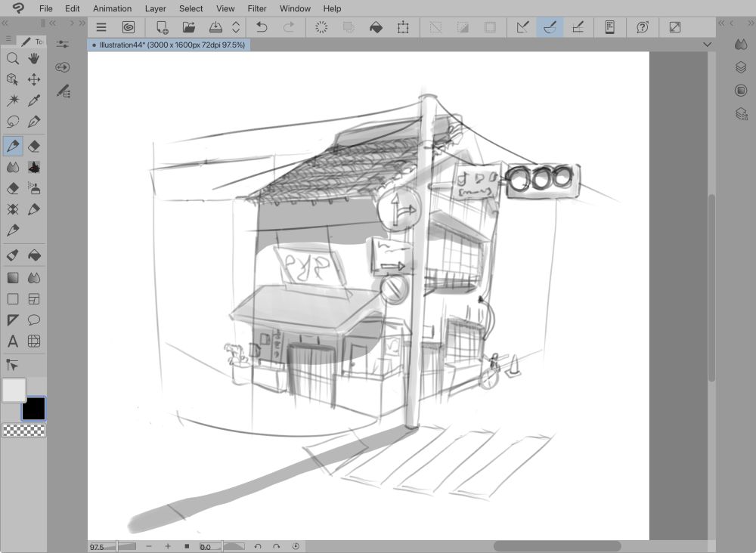This screenshot has width=756, height=553.
Task: Select the selection pen tool beside lasso
Action: pyautogui.click(x=34, y=122)
